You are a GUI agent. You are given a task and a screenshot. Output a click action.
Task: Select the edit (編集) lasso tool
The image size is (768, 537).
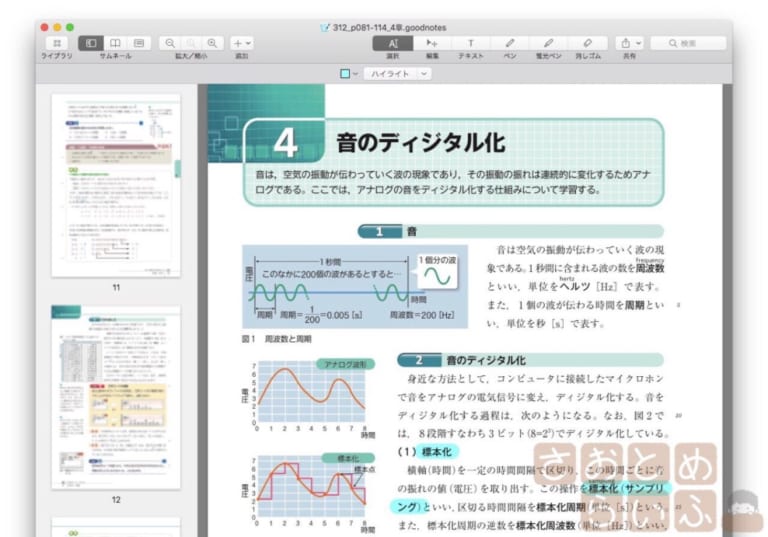tap(432, 43)
